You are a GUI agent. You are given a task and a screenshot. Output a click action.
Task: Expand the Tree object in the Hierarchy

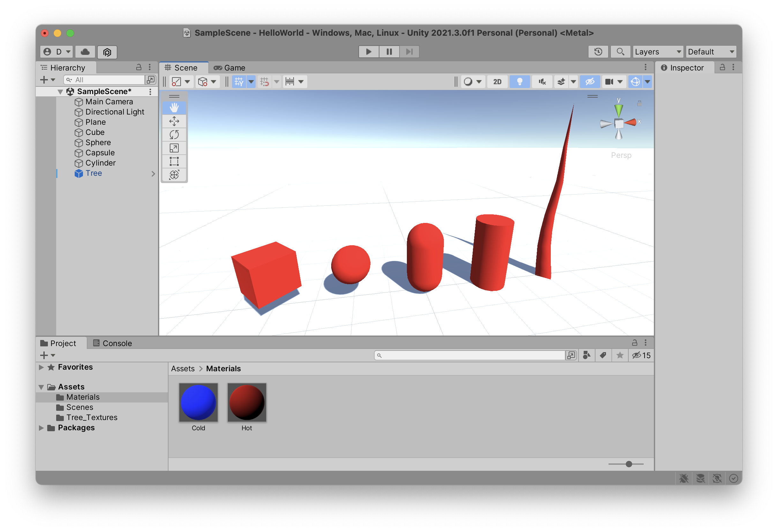click(x=153, y=174)
